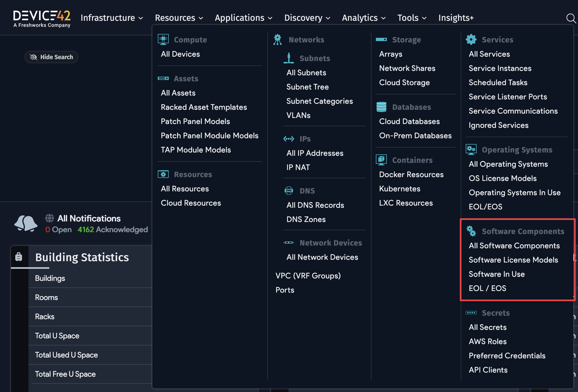Hide the search panel
578x392 pixels.
[x=51, y=57]
